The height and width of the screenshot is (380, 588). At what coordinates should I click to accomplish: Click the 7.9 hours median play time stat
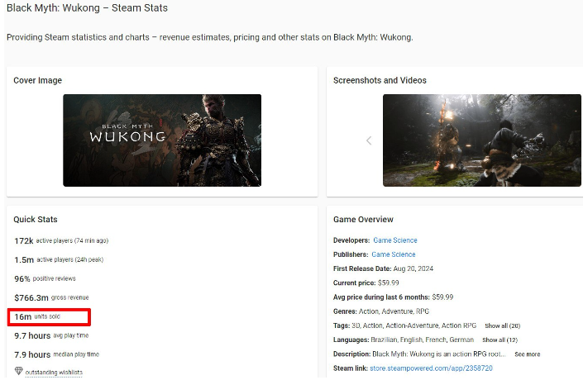click(56, 354)
